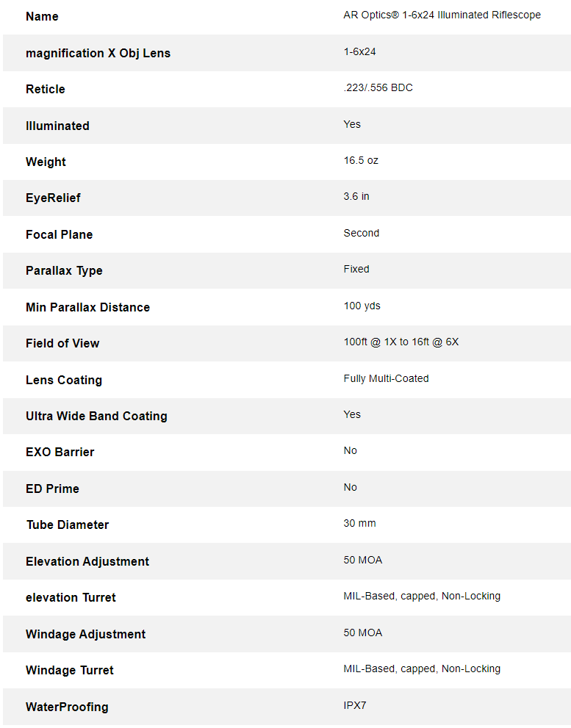Screen dimensions: 571x728
Task: Click the Windage Turret label
Action: coord(70,671)
